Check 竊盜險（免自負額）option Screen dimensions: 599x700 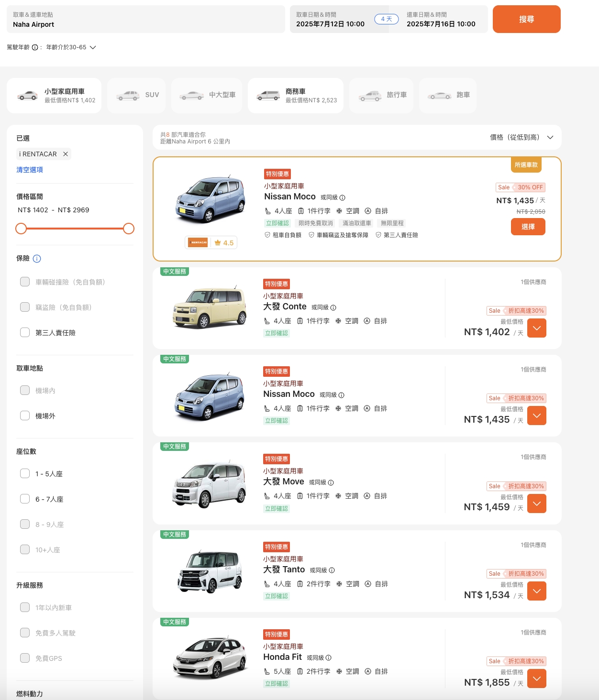(25, 307)
